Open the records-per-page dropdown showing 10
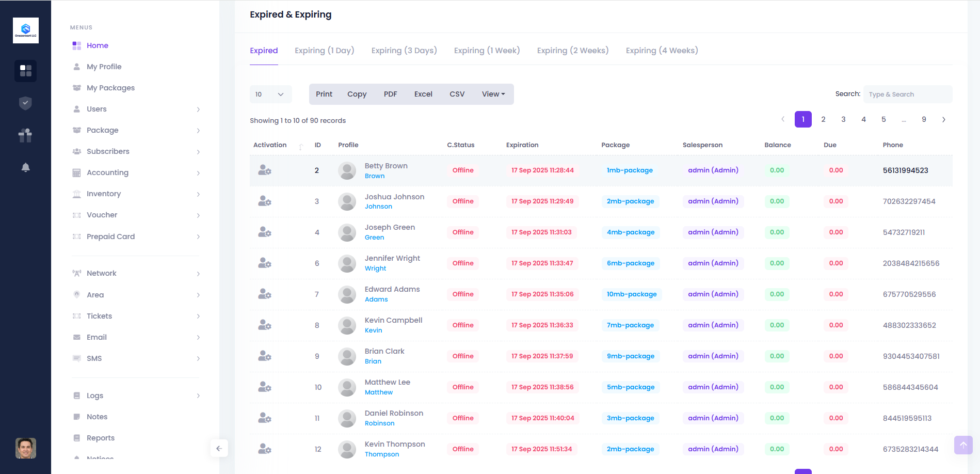 click(270, 94)
